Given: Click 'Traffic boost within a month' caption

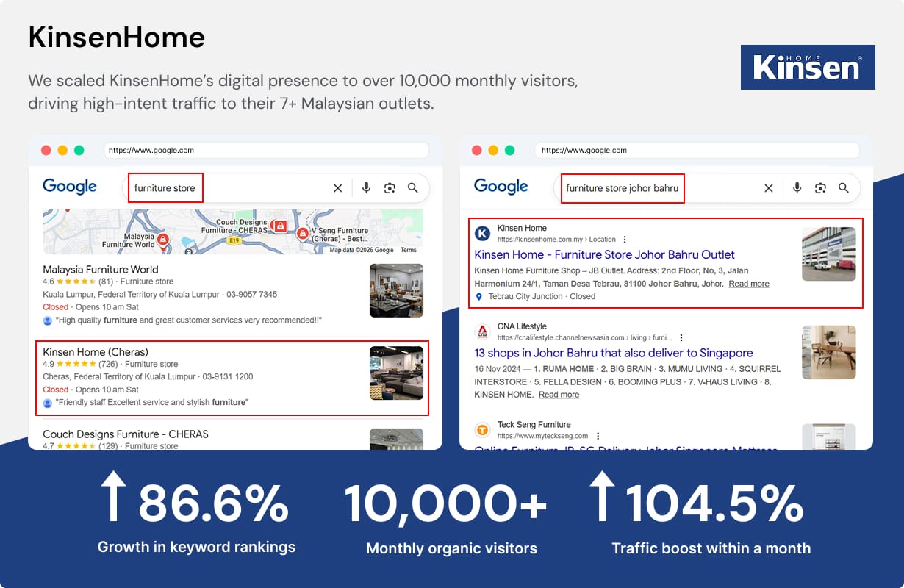Looking at the screenshot, I should 711,548.
